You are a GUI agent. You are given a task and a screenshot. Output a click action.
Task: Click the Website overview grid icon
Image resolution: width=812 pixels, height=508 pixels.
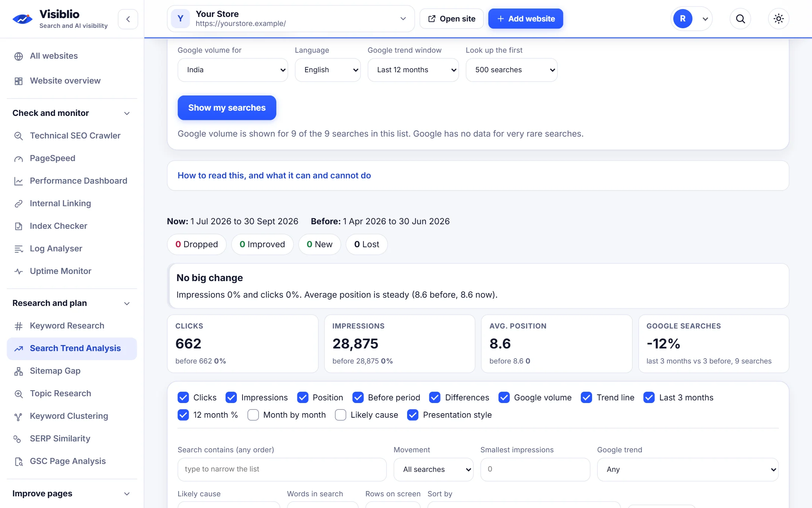pyautogui.click(x=18, y=81)
